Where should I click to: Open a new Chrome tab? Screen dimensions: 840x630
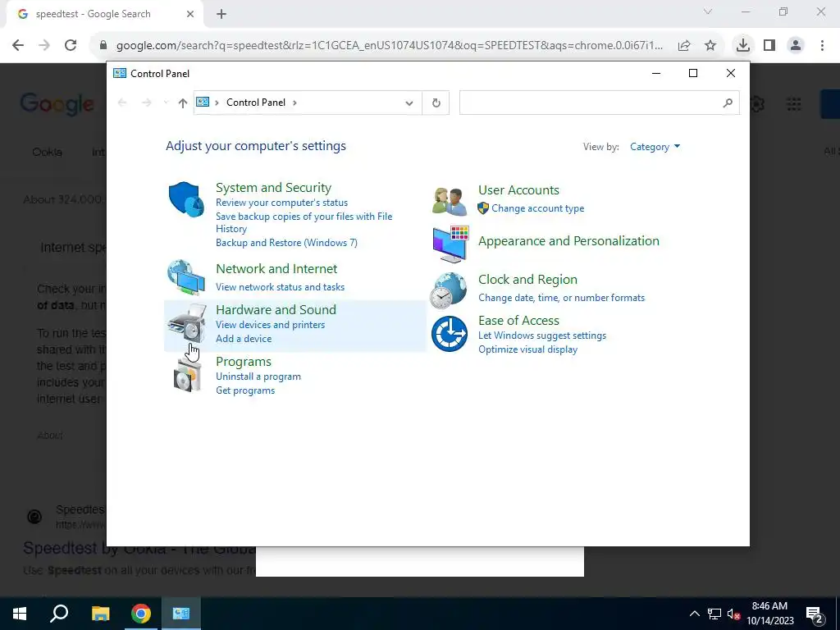pyautogui.click(x=221, y=15)
